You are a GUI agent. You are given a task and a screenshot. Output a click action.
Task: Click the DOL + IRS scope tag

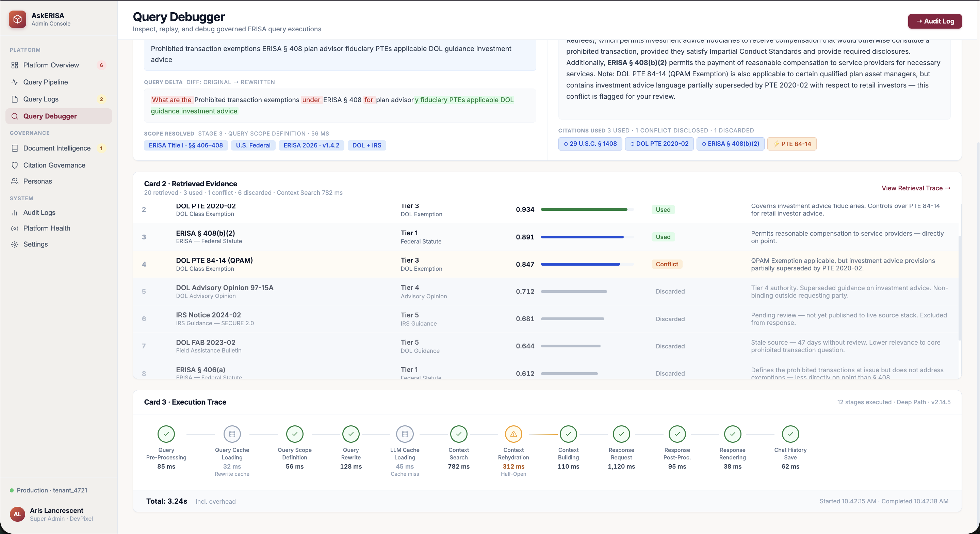[366, 145]
